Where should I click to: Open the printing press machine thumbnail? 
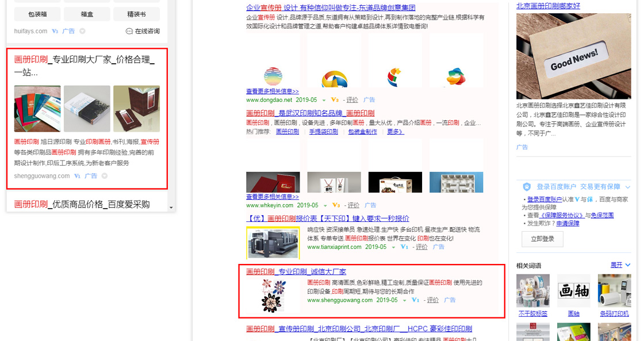(273, 243)
